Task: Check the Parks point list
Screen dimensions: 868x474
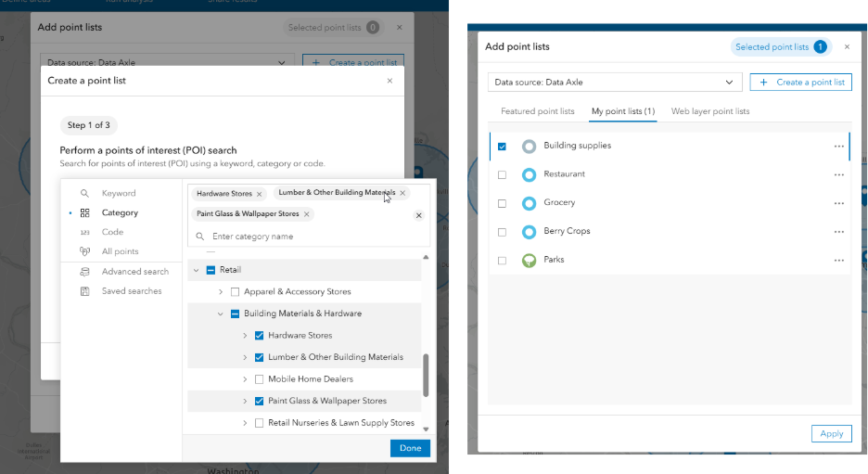Action: [x=502, y=261]
